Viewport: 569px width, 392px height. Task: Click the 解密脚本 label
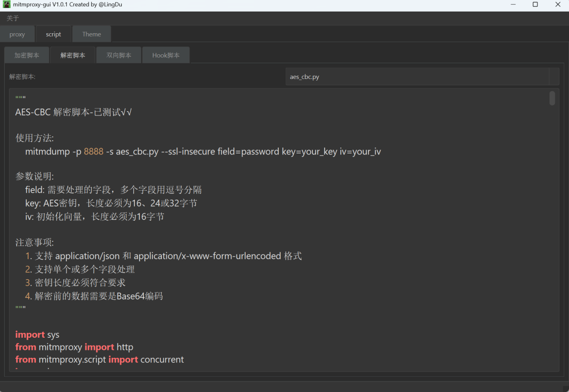point(22,76)
